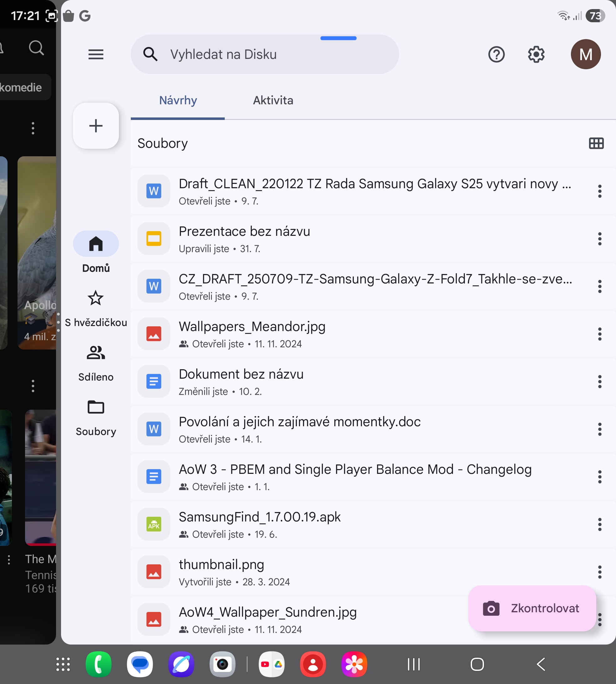This screenshot has width=616, height=684.
Task: Open the hamburger navigation menu
Action: click(x=96, y=54)
